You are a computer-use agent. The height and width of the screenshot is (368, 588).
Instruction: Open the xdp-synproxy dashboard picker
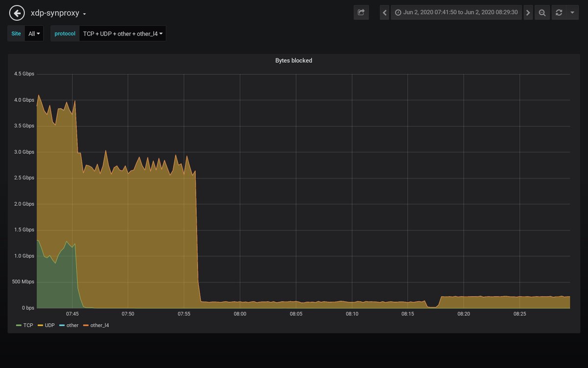pyautogui.click(x=54, y=13)
